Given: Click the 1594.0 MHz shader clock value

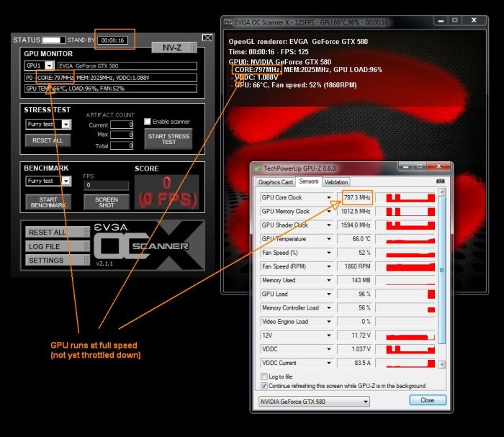Looking at the screenshot, I should pyautogui.click(x=355, y=225).
